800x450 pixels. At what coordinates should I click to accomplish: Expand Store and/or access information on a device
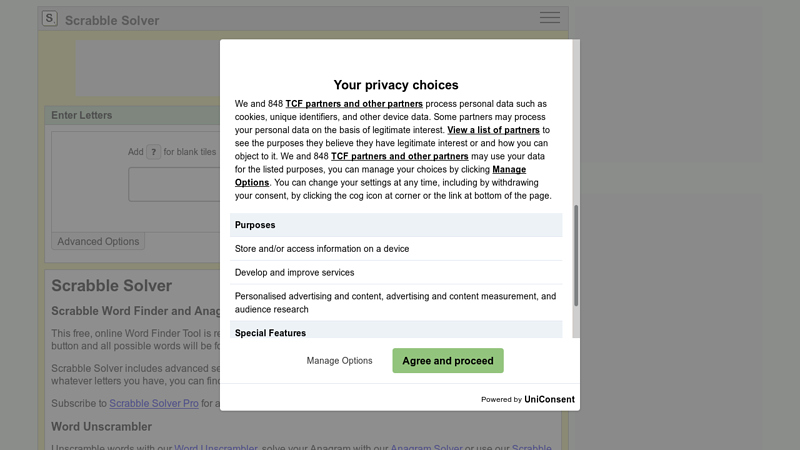coord(396,249)
